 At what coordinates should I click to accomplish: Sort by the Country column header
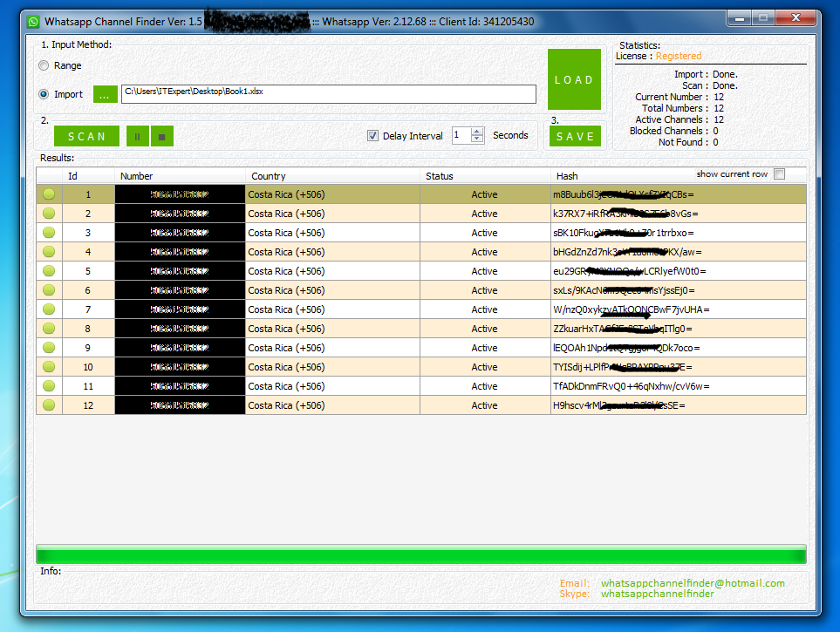332,176
